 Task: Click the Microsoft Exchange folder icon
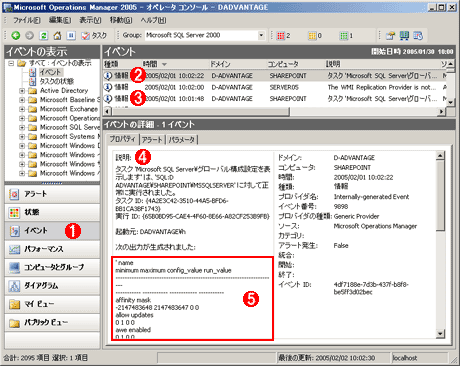[x=32, y=109]
